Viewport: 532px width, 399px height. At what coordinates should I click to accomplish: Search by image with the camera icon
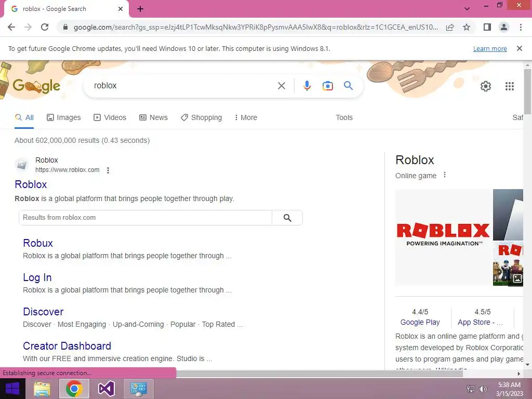pyautogui.click(x=327, y=86)
